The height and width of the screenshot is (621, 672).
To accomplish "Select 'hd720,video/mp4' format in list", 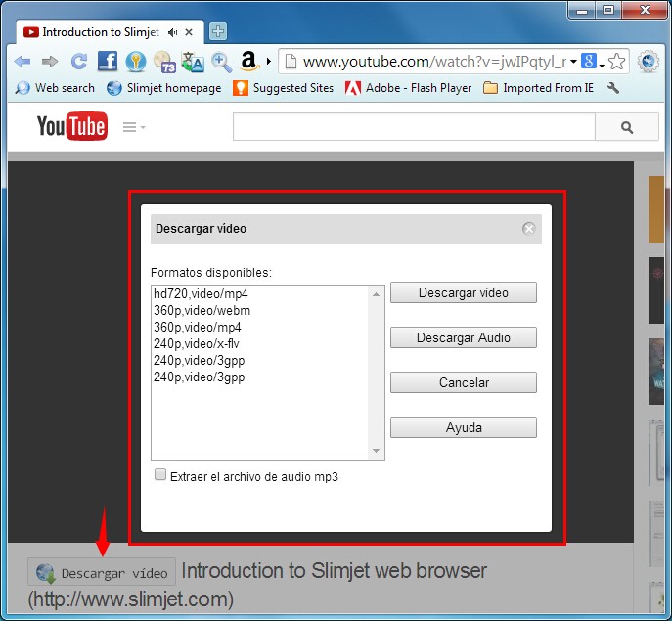I will pyautogui.click(x=201, y=293).
